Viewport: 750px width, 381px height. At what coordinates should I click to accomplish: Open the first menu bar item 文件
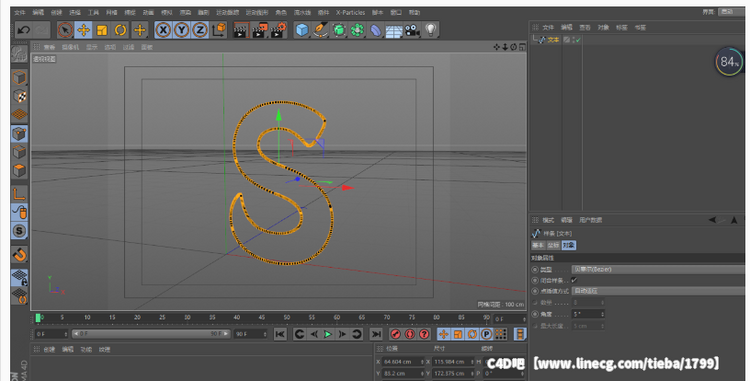click(x=20, y=12)
